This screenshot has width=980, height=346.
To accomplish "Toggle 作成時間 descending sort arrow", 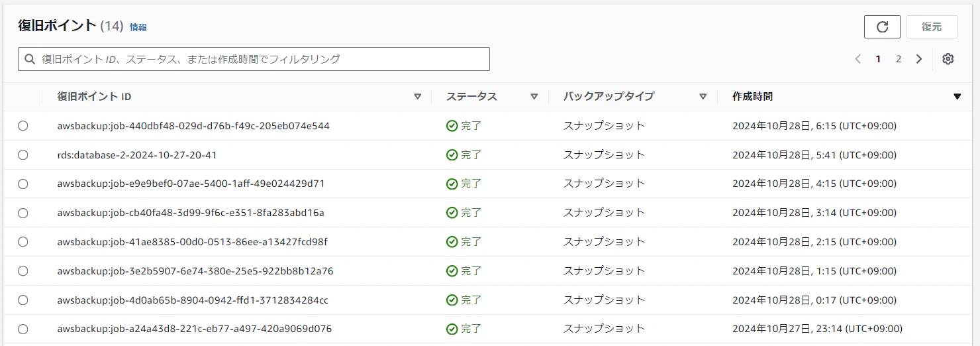I will [x=957, y=97].
